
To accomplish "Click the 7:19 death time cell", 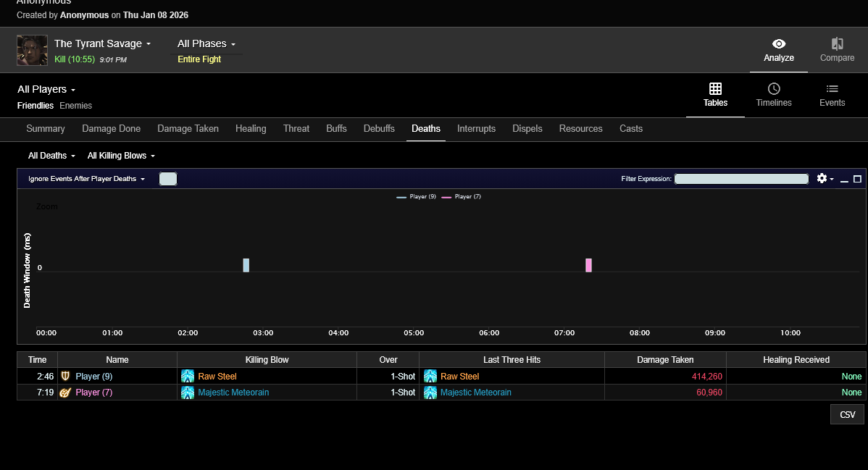I will [37, 393].
